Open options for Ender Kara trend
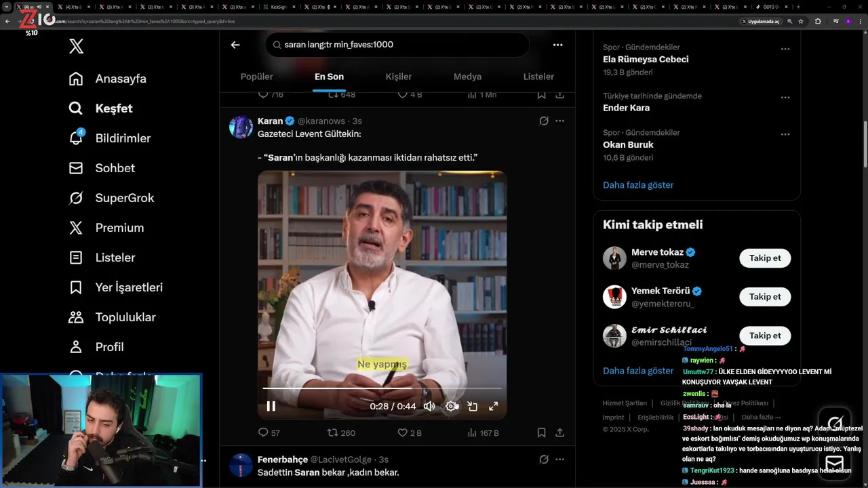868x488 pixels. [x=785, y=98]
